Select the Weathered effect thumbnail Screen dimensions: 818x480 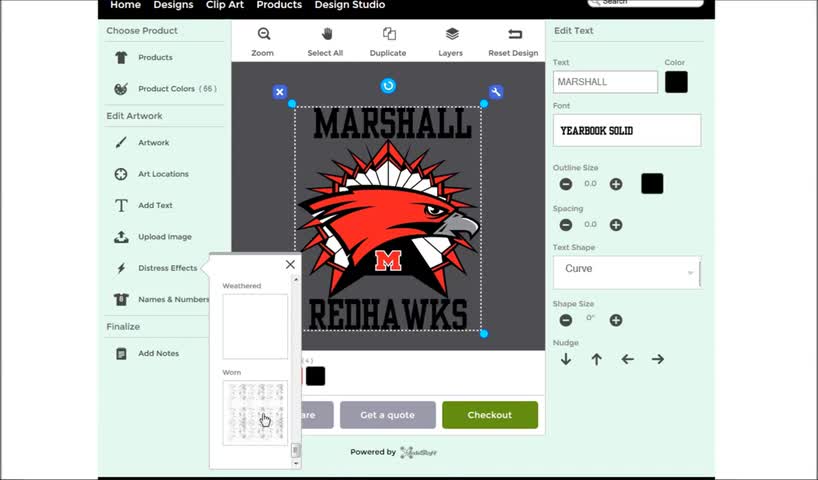pos(255,327)
